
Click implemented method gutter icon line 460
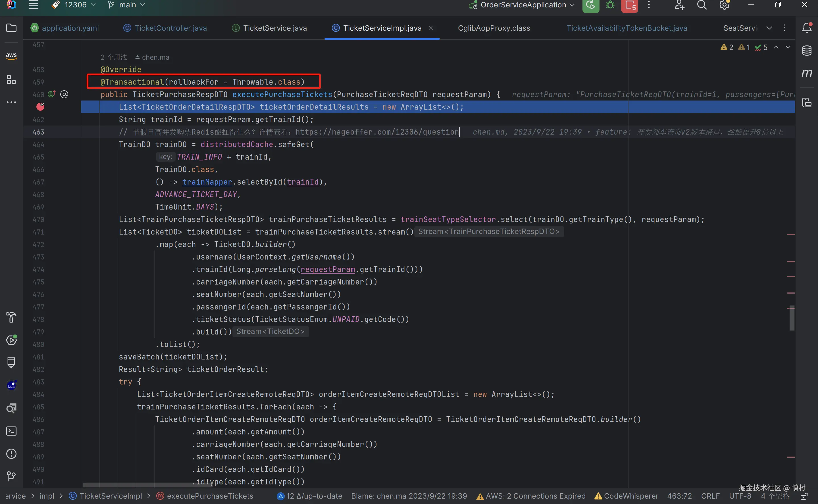point(51,94)
